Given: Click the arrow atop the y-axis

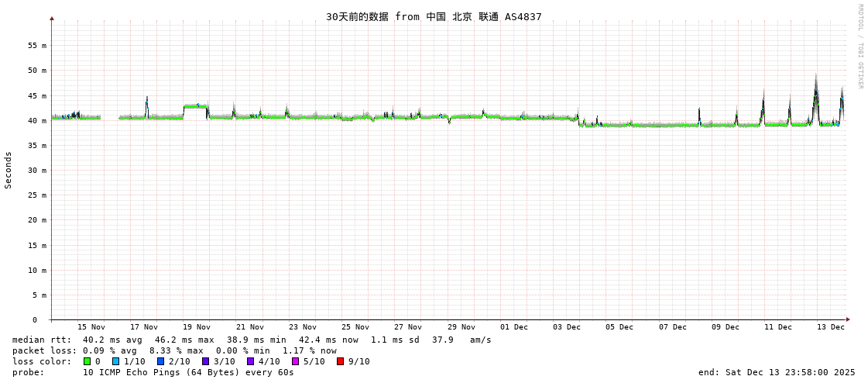Looking at the screenshot, I should (52, 18).
